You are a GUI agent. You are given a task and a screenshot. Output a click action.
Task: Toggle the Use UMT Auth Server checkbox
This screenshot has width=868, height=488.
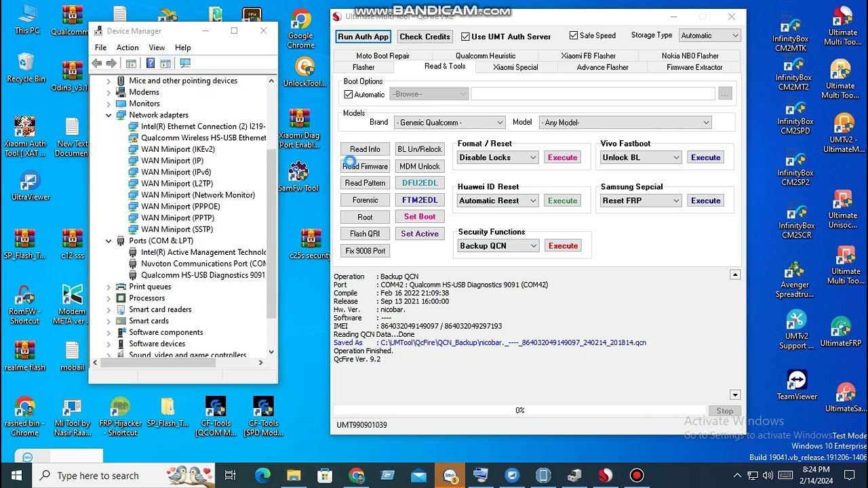465,37
